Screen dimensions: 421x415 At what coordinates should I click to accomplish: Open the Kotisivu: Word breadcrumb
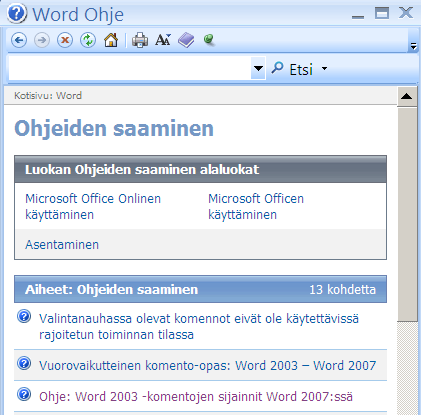pyautogui.click(x=48, y=96)
